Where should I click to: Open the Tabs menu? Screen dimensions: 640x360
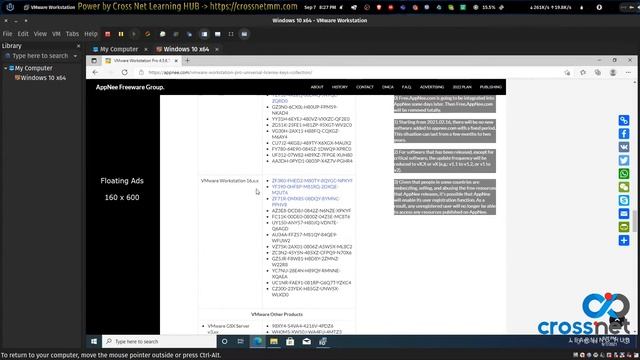pos(72,34)
